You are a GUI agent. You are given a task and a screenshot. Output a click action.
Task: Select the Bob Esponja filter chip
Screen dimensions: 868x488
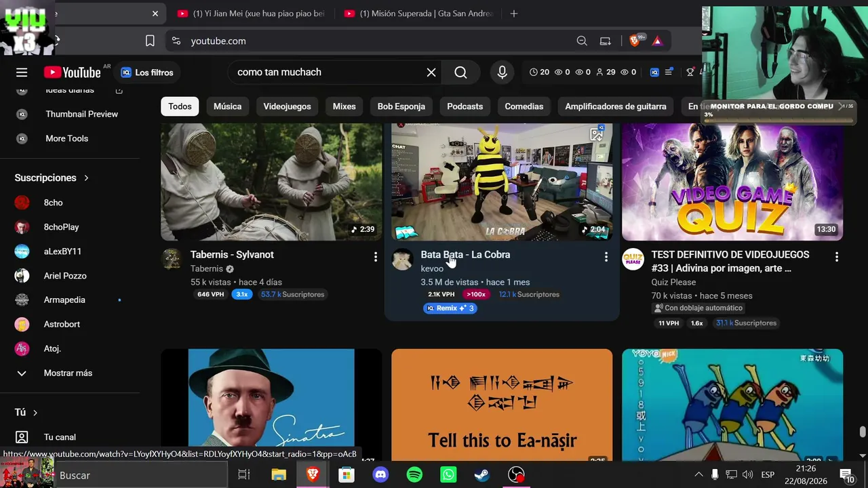point(401,106)
